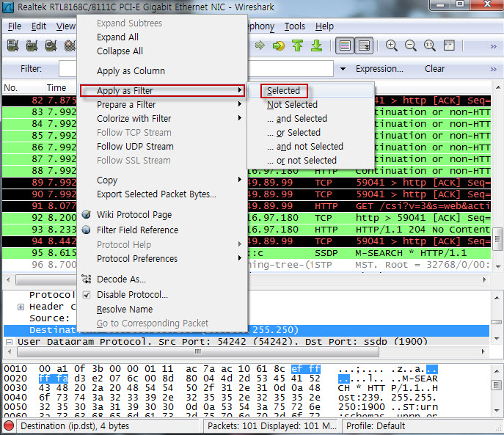Open the Apply as Filter submenu
The width and height of the screenshot is (504, 435).
click(x=162, y=91)
